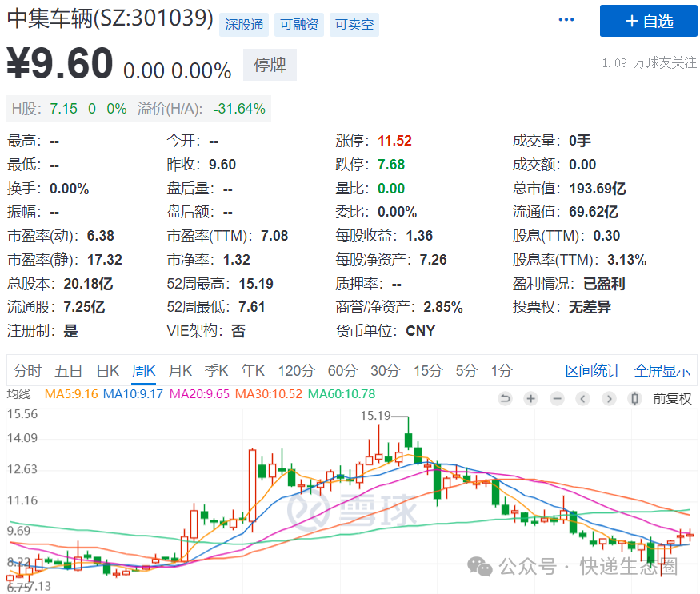Click the 均线 moving average label
The width and height of the screenshot is (700, 594).
(19, 394)
